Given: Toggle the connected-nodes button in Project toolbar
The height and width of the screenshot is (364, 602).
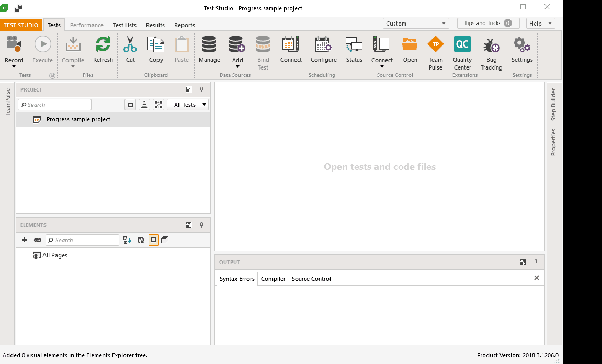Looking at the screenshot, I should click(x=158, y=105).
